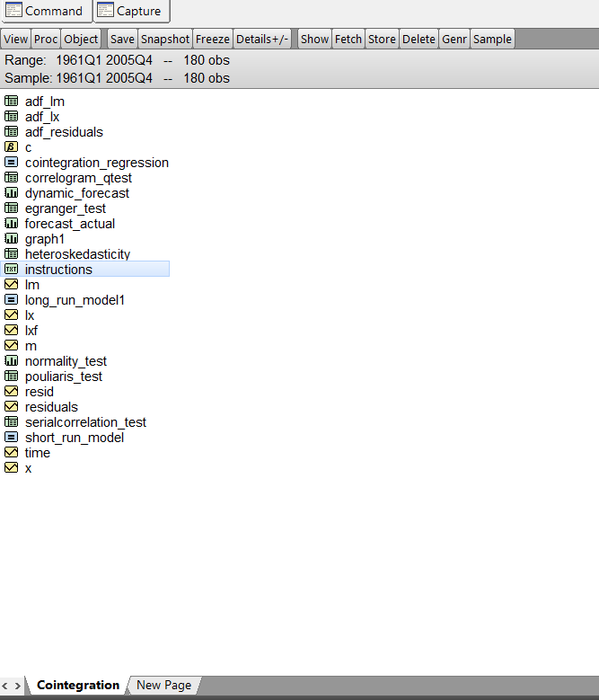Open the Object menu
This screenshot has height=700, width=599.
(x=81, y=39)
